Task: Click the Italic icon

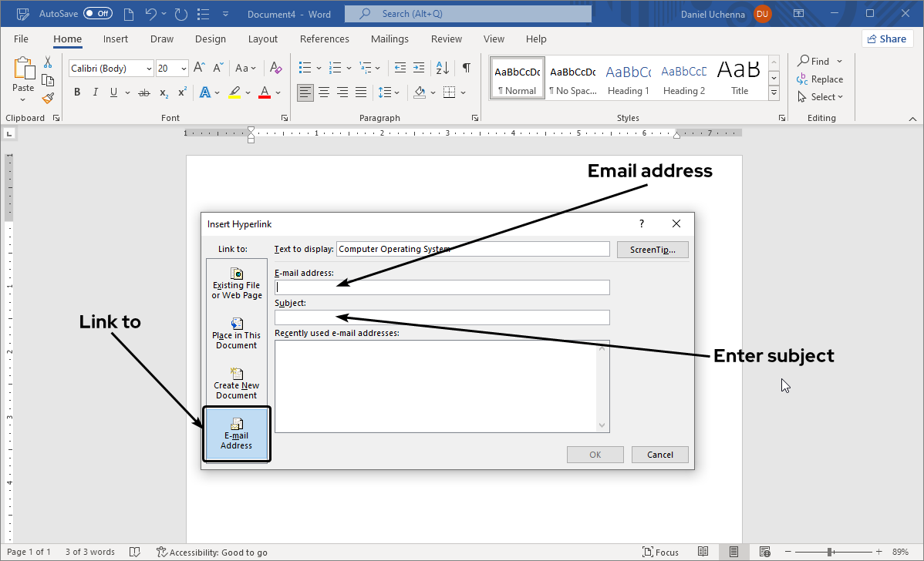Action: pyautogui.click(x=96, y=92)
